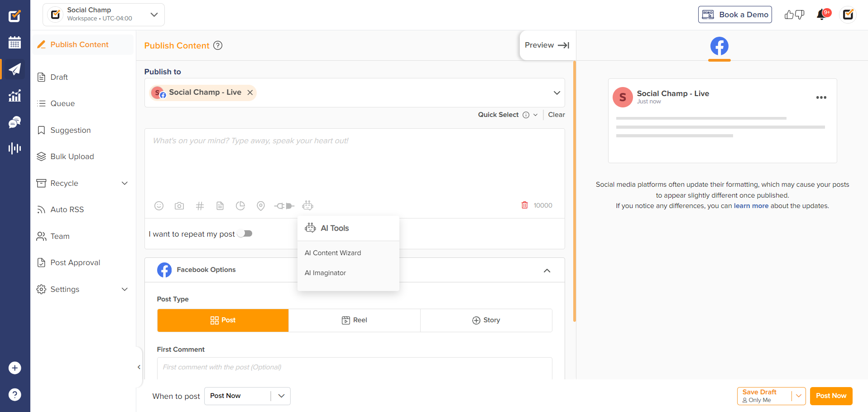The height and width of the screenshot is (412, 868).
Task: Click Clear next to Quick Select
Action: point(556,115)
